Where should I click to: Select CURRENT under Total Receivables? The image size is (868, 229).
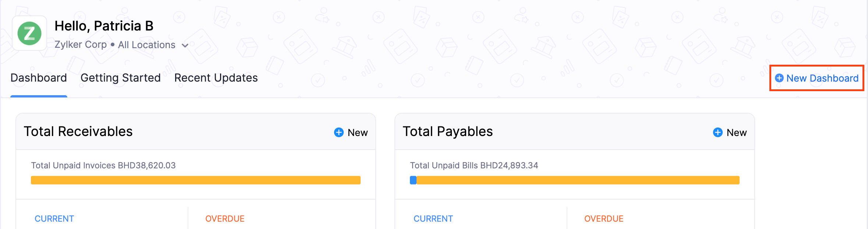tap(54, 219)
